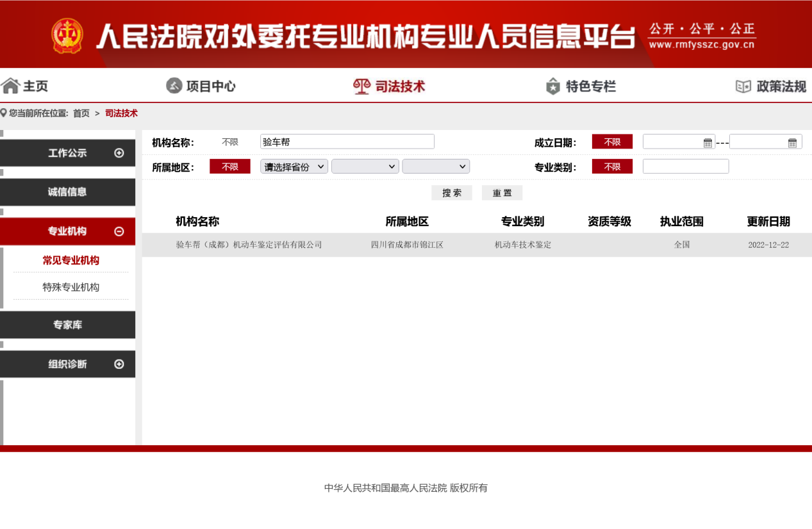Click the scales icon beside 司法技术
The image size is (812, 529).
pyautogui.click(x=362, y=86)
